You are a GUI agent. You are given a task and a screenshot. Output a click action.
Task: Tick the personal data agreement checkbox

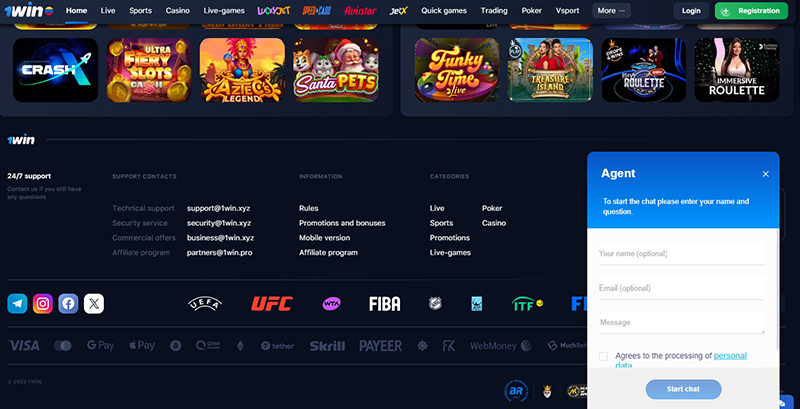point(604,356)
